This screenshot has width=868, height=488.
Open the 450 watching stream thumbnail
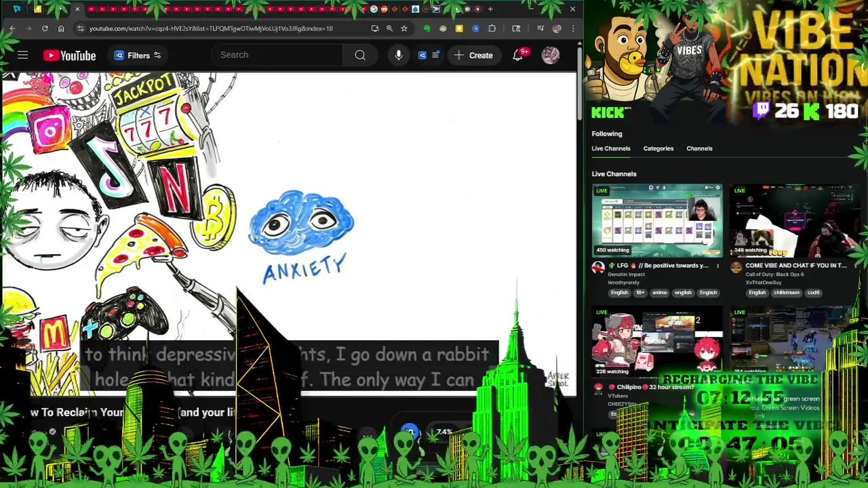657,220
